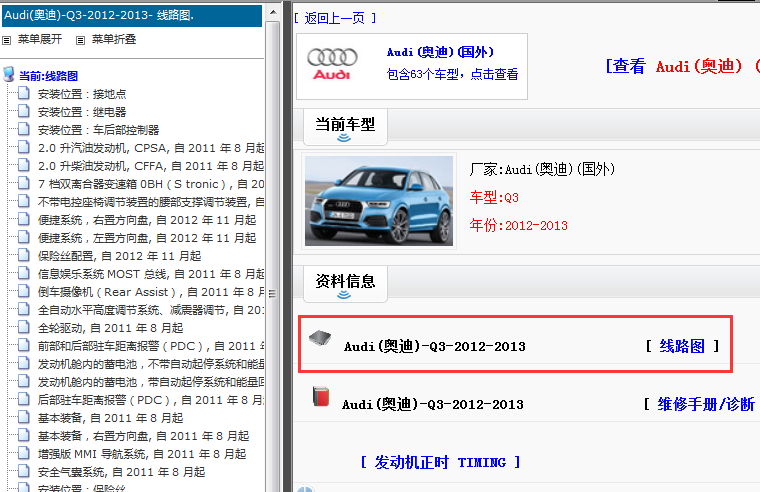Click the blue Audi Q3 car thumbnail
The image size is (760, 492).
[379, 201]
